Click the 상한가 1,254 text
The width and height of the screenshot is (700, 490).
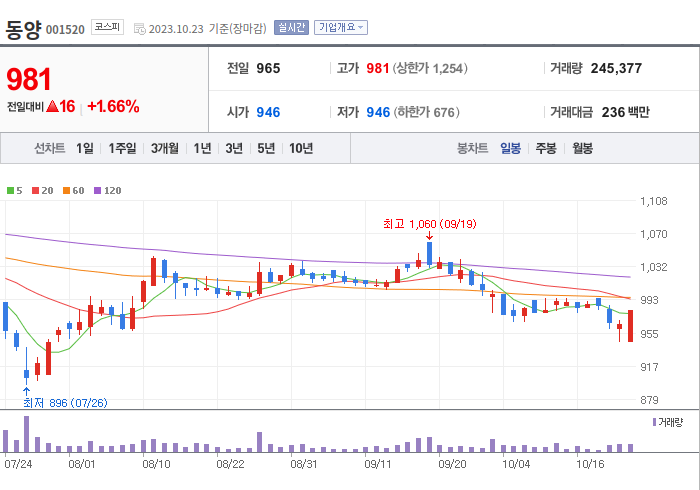[x=430, y=68]
